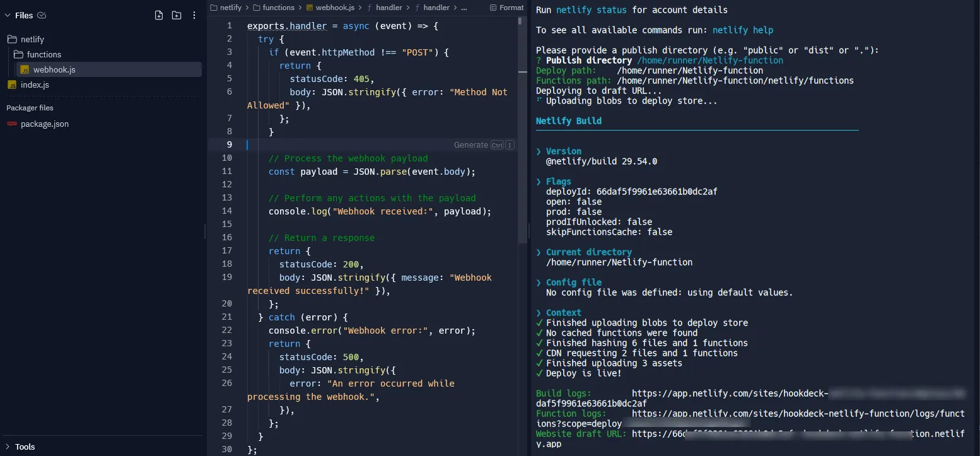Open the Files panel three-dot menu

click(194, 15)
